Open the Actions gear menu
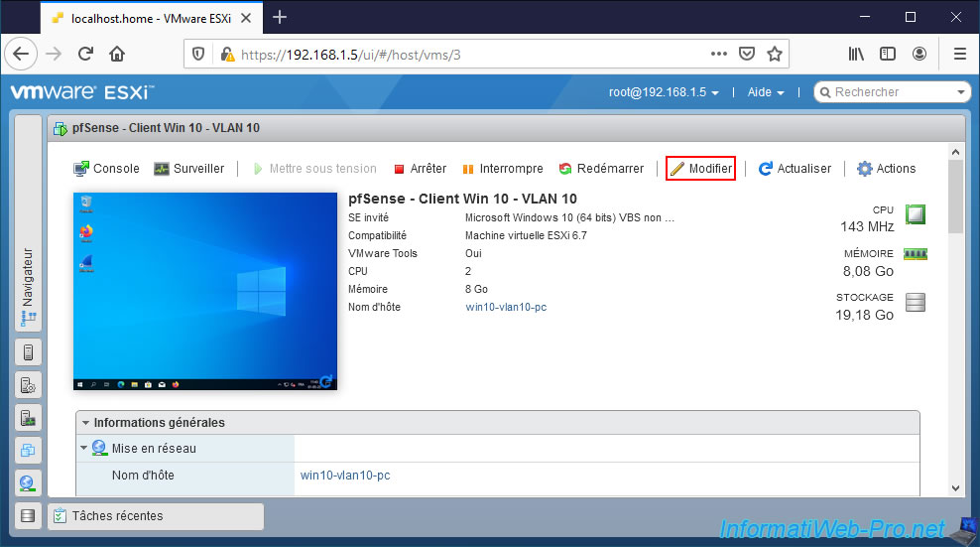This screenshot has width=980, height=547. point(886,169)
